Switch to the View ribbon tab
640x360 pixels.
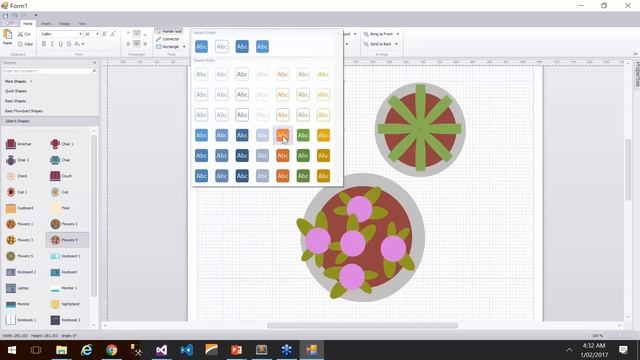tap(82, 24)
